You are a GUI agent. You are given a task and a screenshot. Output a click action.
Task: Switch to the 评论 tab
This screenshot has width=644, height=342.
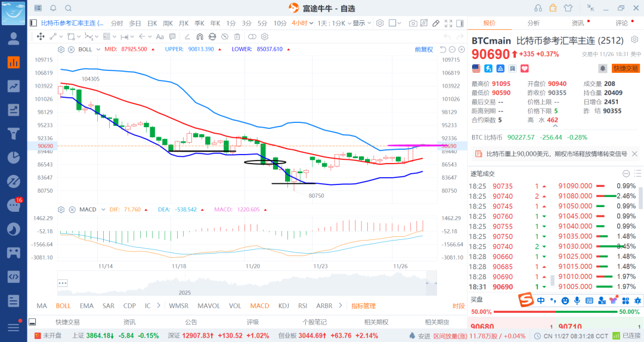[x=621, y=23]
